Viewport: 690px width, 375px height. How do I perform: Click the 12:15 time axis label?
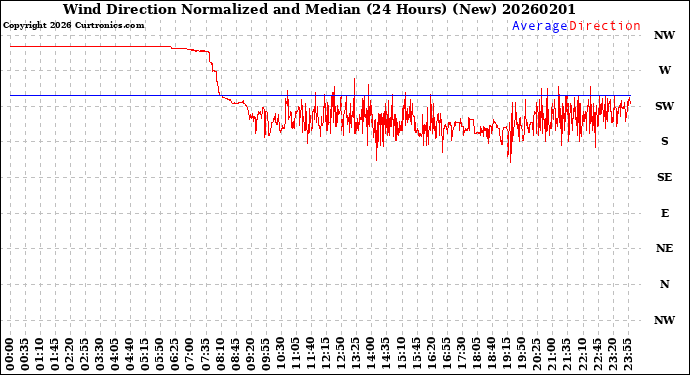click(x=325, y=355)
